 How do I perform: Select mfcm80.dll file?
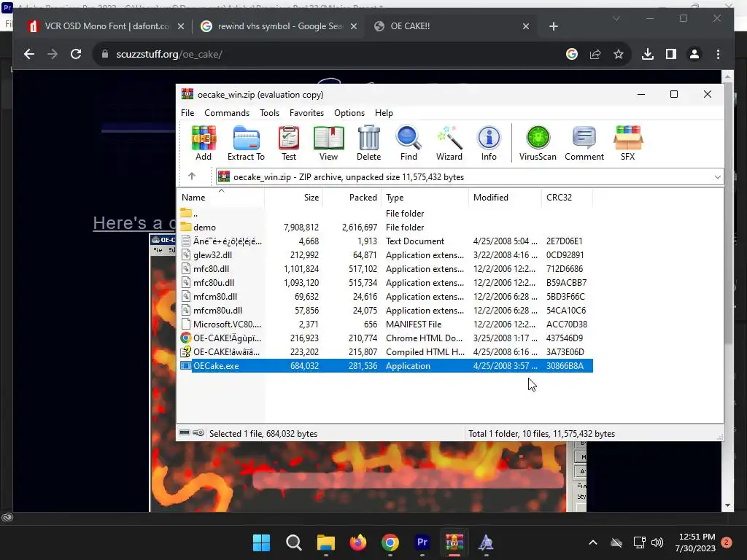coord(385,296)
